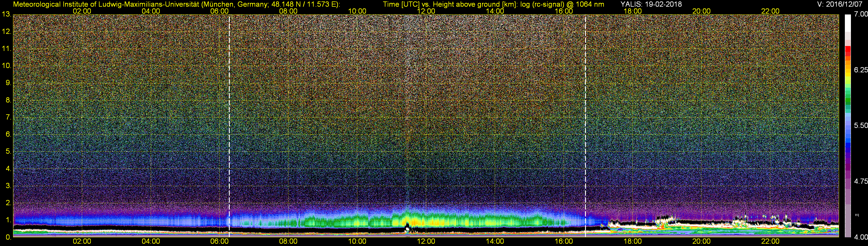
Task: Click the 1 km height axis label
Action: tap(8, 220)
